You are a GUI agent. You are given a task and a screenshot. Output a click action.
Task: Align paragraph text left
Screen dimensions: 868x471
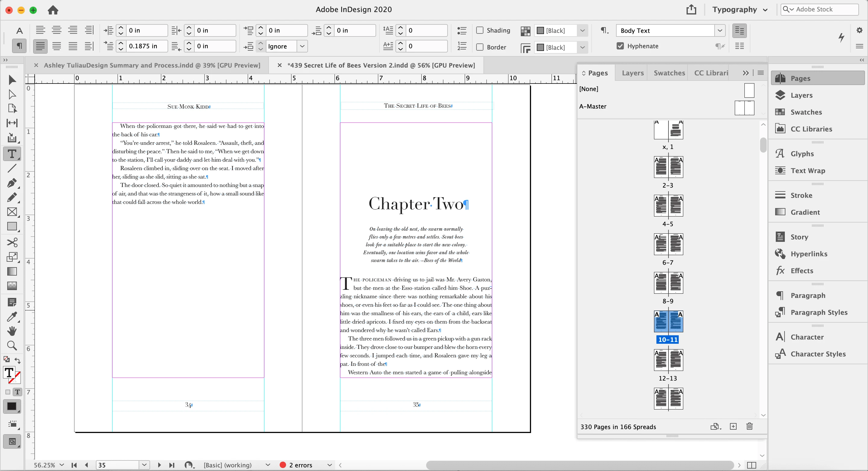[40, 30]
